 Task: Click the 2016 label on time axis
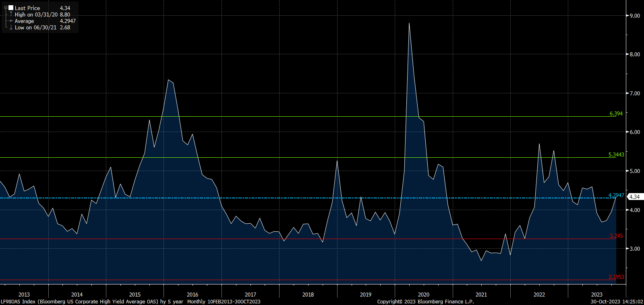click(193, 295)
